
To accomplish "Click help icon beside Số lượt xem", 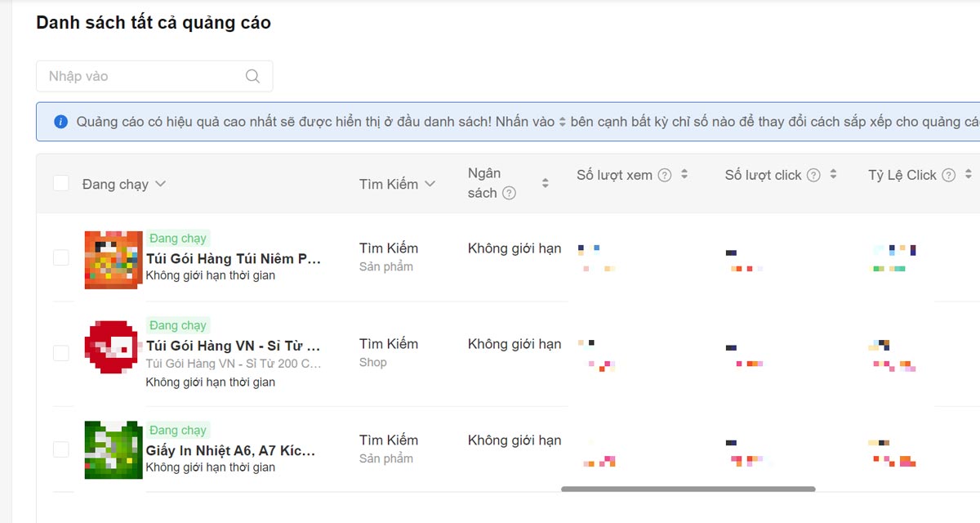I will (x=665, y=175).
